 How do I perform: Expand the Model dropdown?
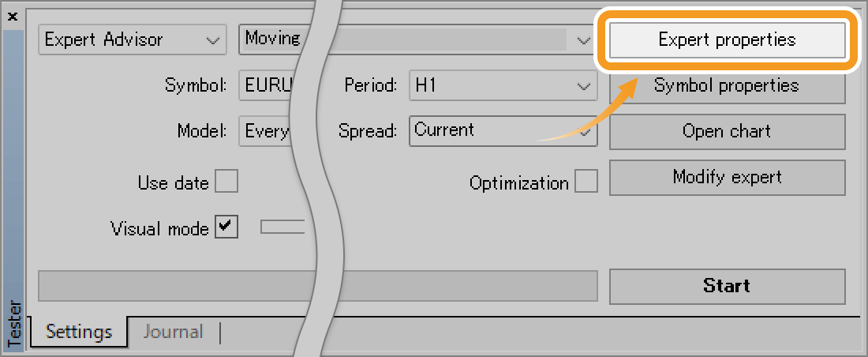(x=266, y=131)
